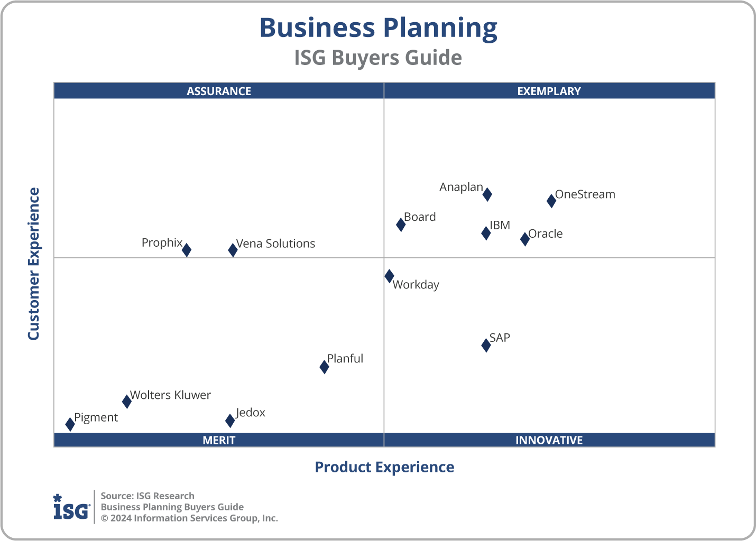Select the Oracle data point diamond
The image size is (756, 541).
coord(525,239)
